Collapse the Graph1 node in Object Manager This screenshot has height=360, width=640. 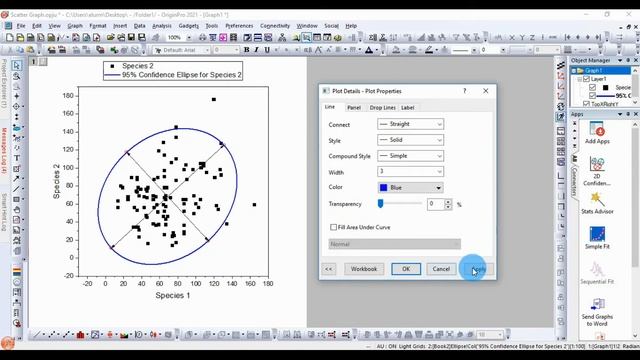(574, 71)
